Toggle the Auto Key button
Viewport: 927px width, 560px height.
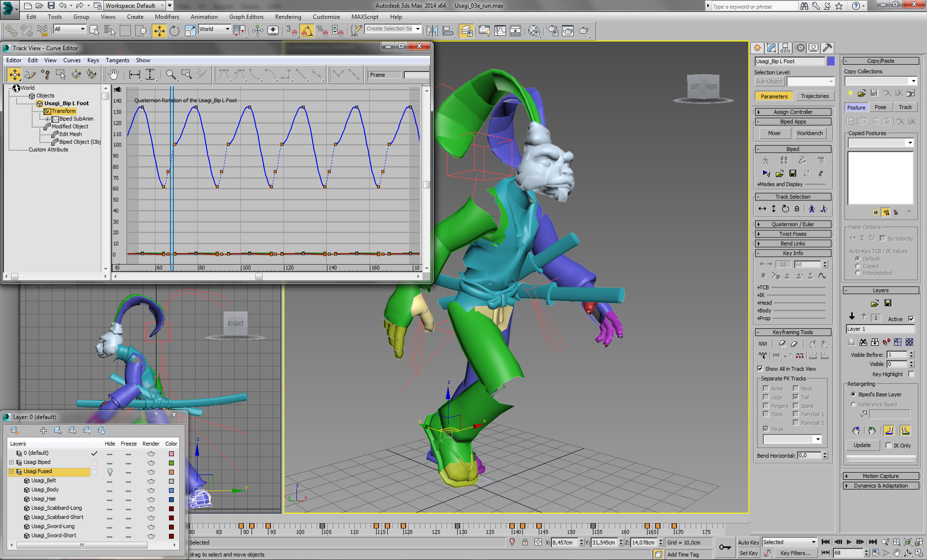[x=748, y=542]
